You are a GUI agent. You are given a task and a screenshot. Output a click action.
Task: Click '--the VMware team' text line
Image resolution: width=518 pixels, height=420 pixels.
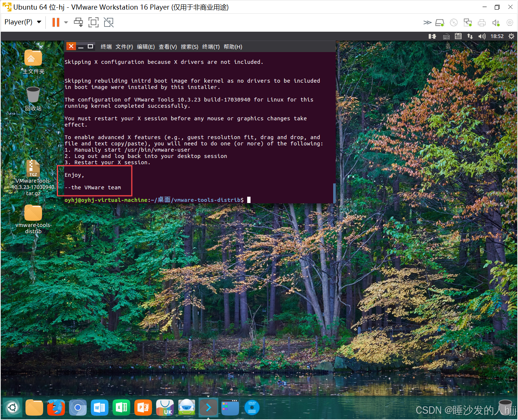93,187
